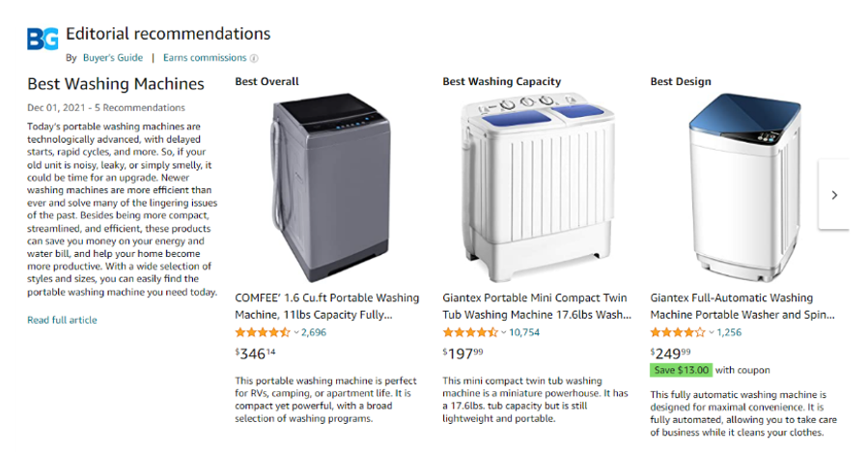Click the blue-lid Giantex washer image

click(x=745, y=187)
